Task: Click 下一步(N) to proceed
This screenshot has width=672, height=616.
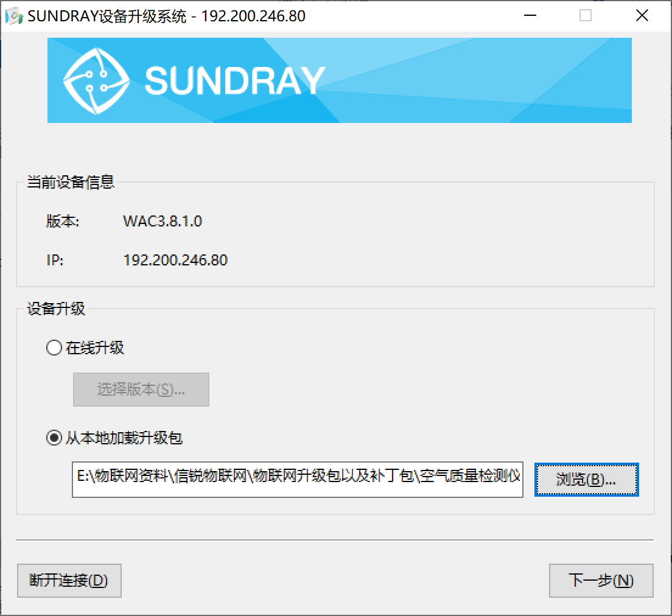Action: pyautogui.click(x=601, y=581)
